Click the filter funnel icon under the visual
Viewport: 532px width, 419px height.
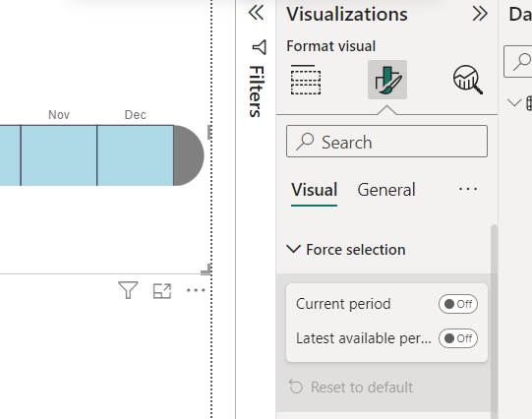[128, 290]
